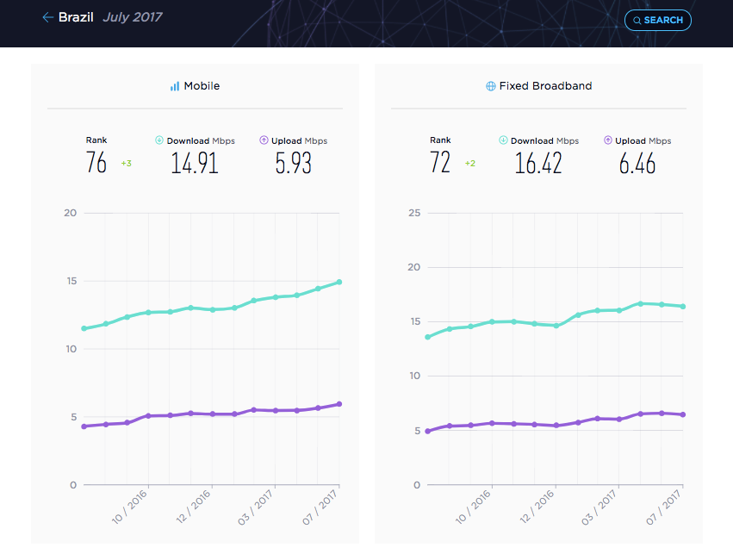Image resolution: width=733 pixels, height=560 pixels.
Task: Click the magnifier icon inside the Search button
Action: 637,21
